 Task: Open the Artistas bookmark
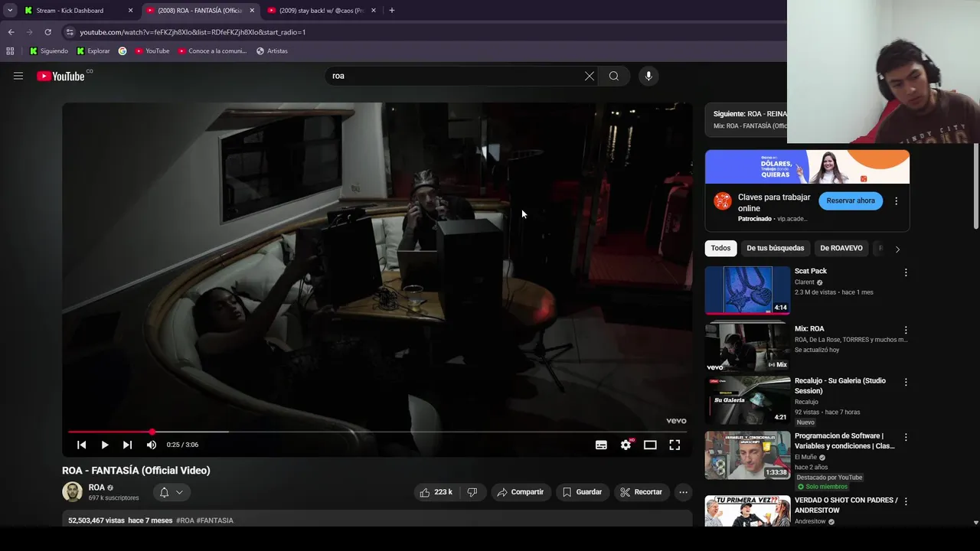(x=272, y=51)
